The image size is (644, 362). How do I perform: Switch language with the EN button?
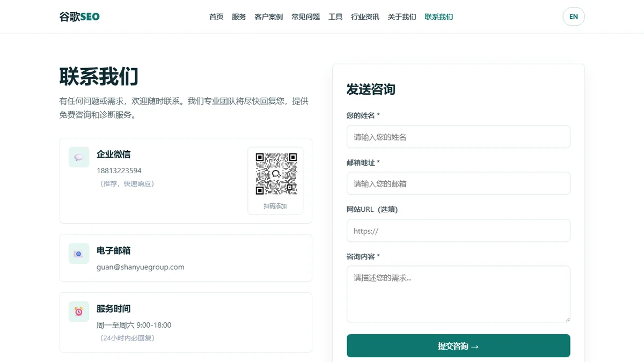coord(574,17)
